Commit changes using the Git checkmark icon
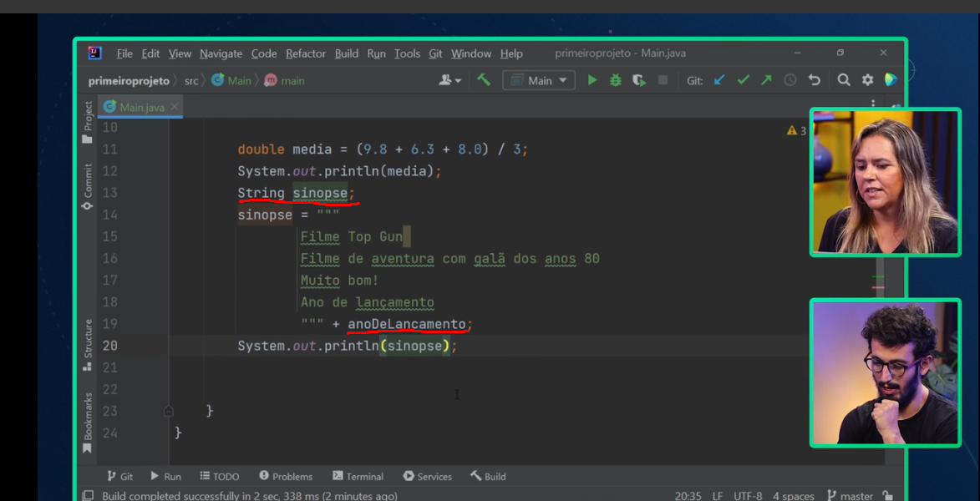The height and width of the screenshot is (501, 980). [x=743, y=80]
